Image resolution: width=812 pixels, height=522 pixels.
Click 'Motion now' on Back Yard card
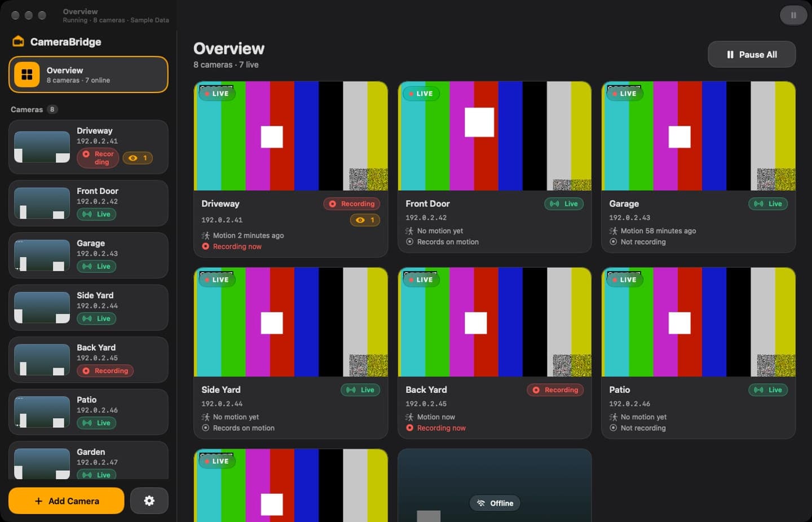pyautogui.click(x=436, y=417)
